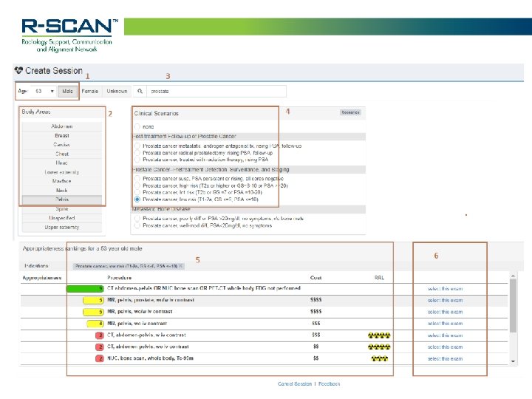Choose Head in Body Areas
This screenshot has width=532, height=399.
pos(62,163)
